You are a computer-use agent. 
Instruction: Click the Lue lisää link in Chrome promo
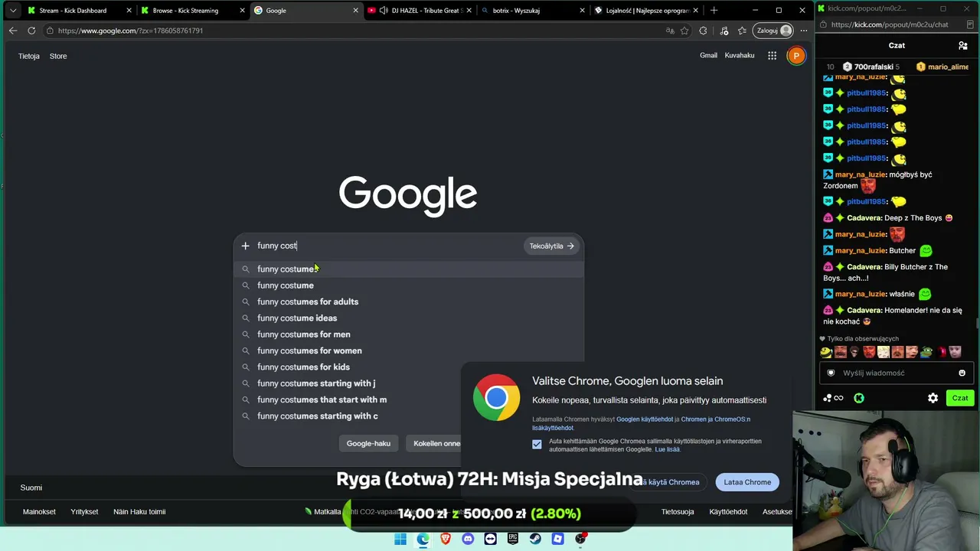tap(668, 449)
